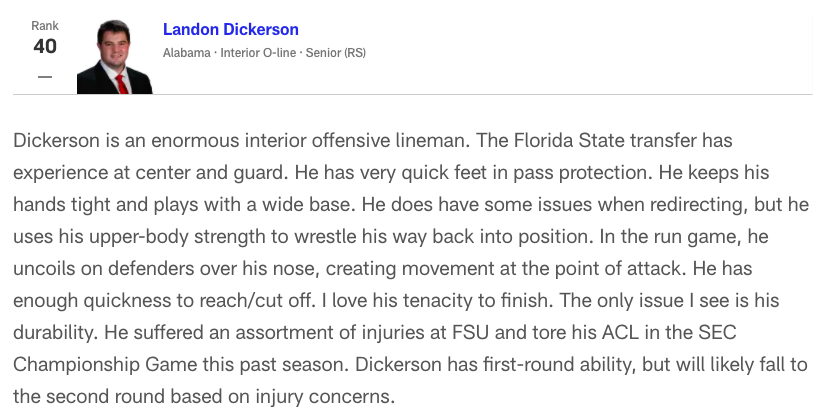This screenshot has height=413, width=819.
Task: Click the Interior O-line position text
Action: pos(258,53)
